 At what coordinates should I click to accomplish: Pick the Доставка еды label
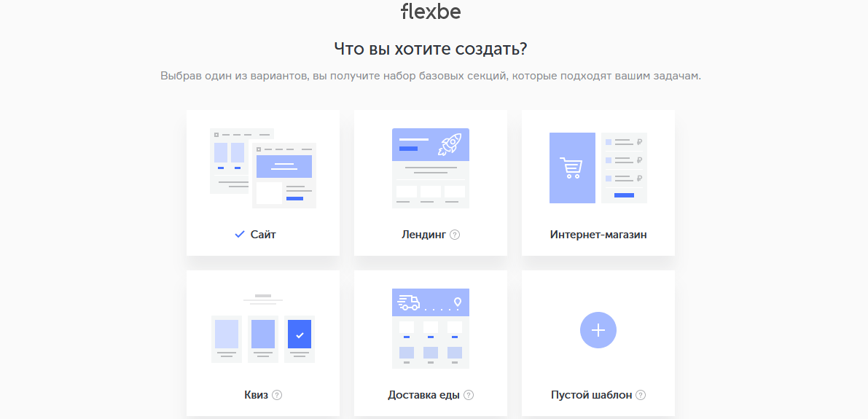(423, 395)
